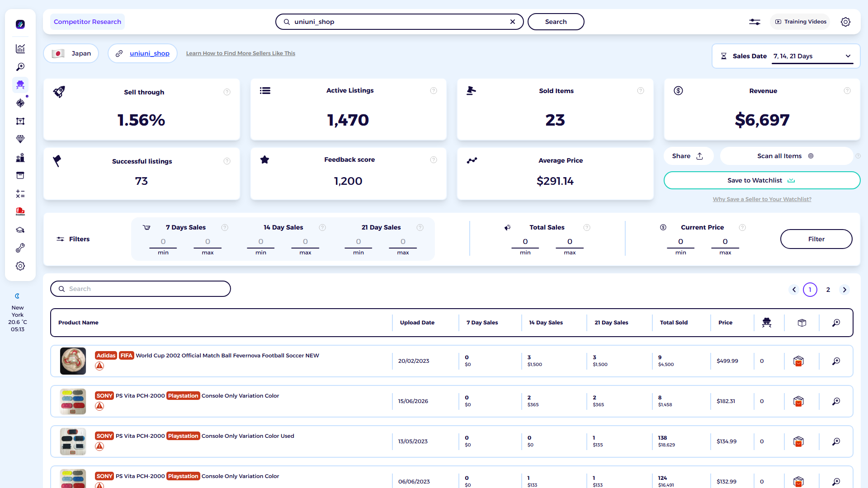Open Learn How to Find More Sellers link

[241, 53]
